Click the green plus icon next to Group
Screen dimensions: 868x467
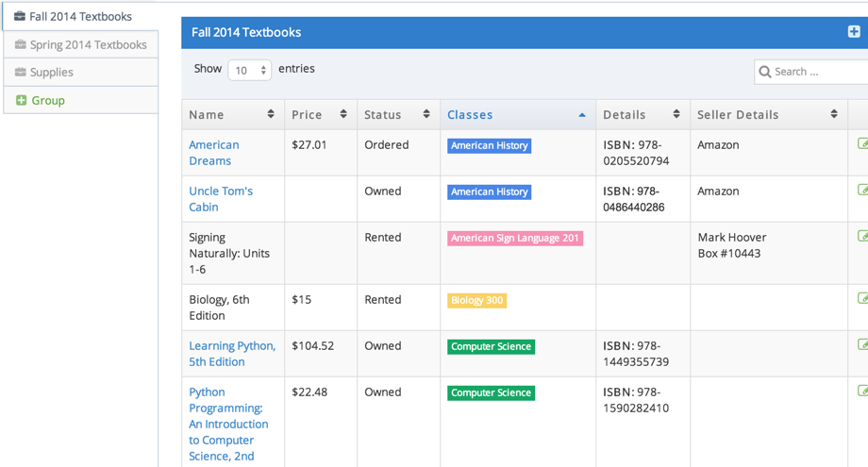click(x=21, y=100)
